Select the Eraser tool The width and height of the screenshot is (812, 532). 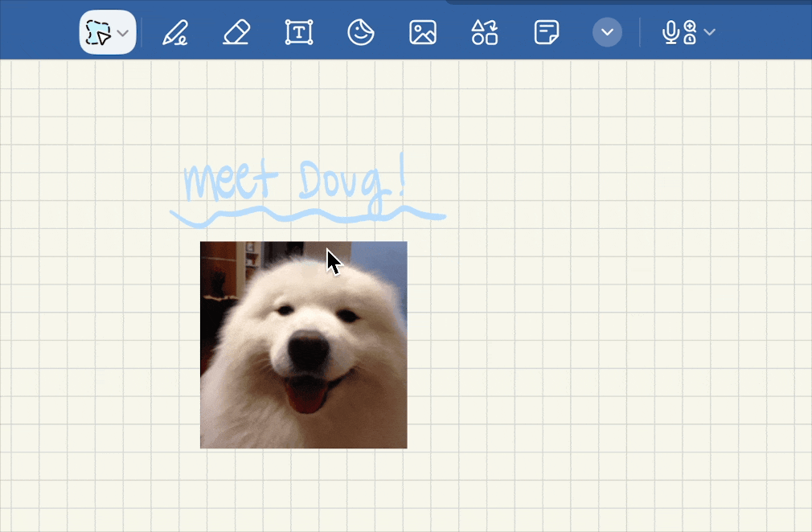click(236, 33)
